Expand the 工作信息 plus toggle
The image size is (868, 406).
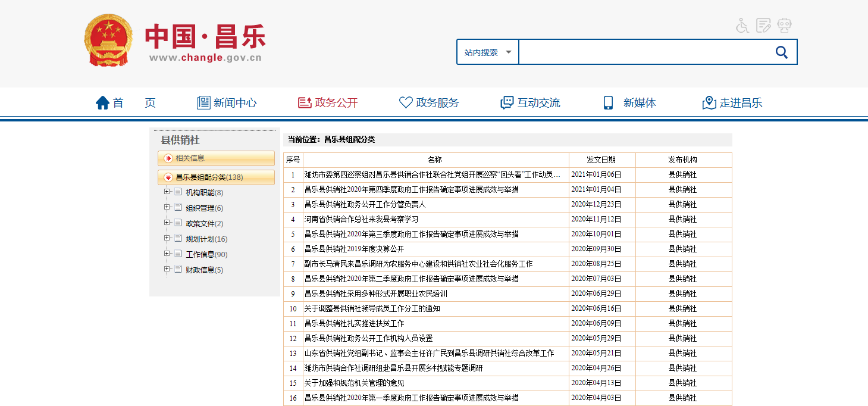[167, 254]
